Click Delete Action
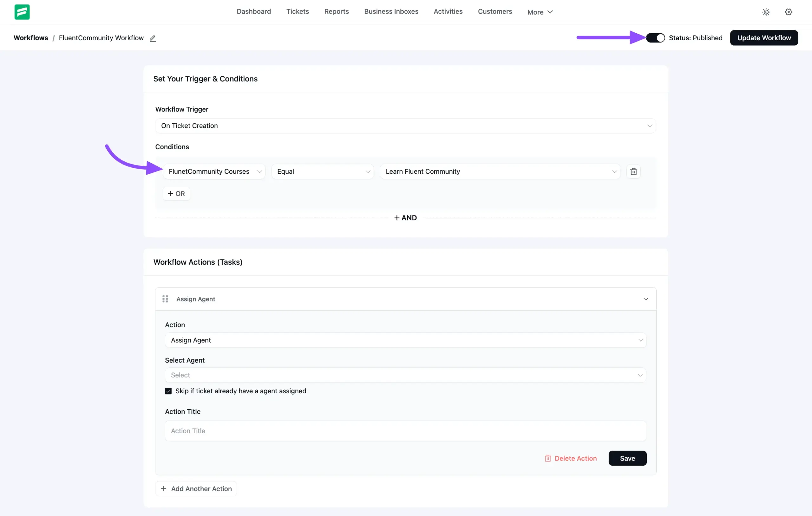Viewport: 812px width, 516px height. pos(571,458)
